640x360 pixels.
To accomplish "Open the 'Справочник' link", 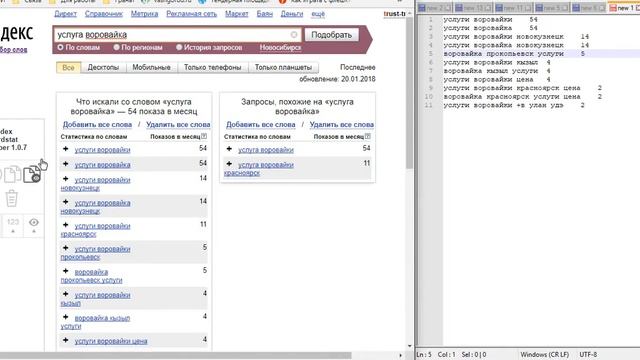I will click(x=104, y=14).
